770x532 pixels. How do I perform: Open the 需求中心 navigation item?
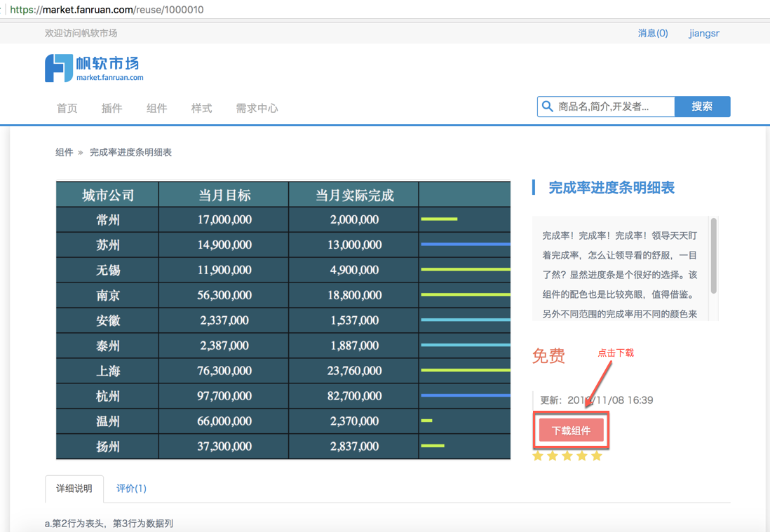pos(257,108)
